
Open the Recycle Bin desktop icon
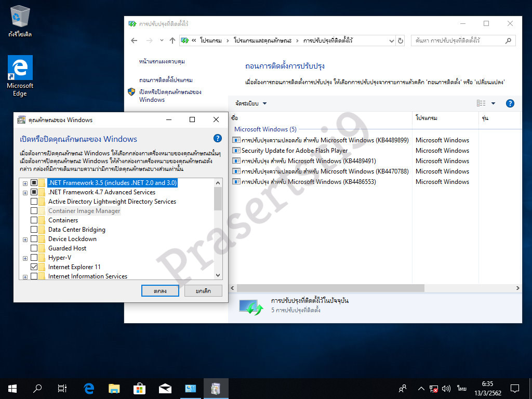[x=20, y=21]
